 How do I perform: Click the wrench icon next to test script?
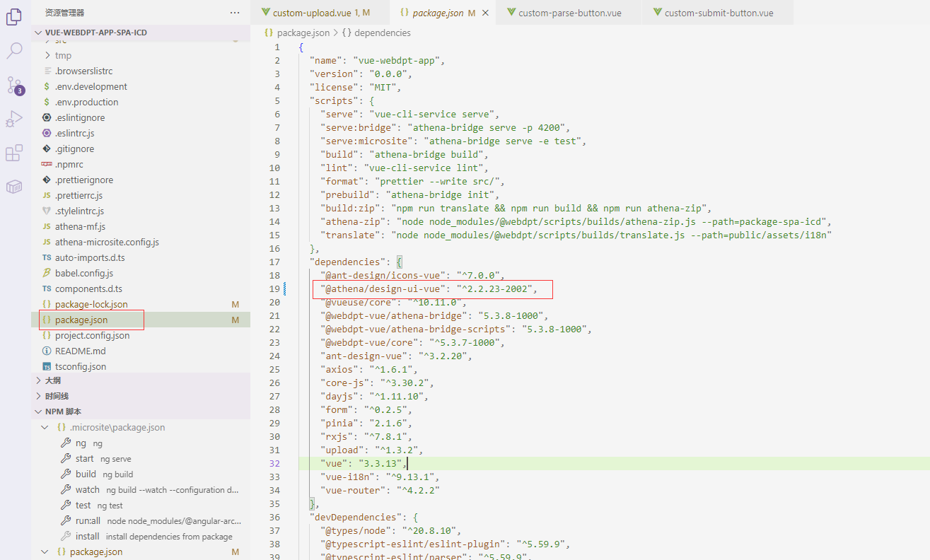pyautogui.click(x=66, y=506)
